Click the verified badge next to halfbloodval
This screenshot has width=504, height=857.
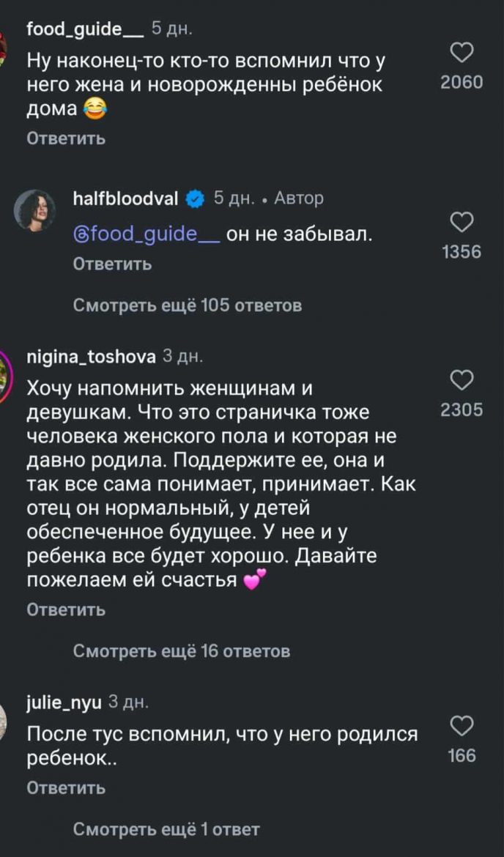tap(195, 199)
